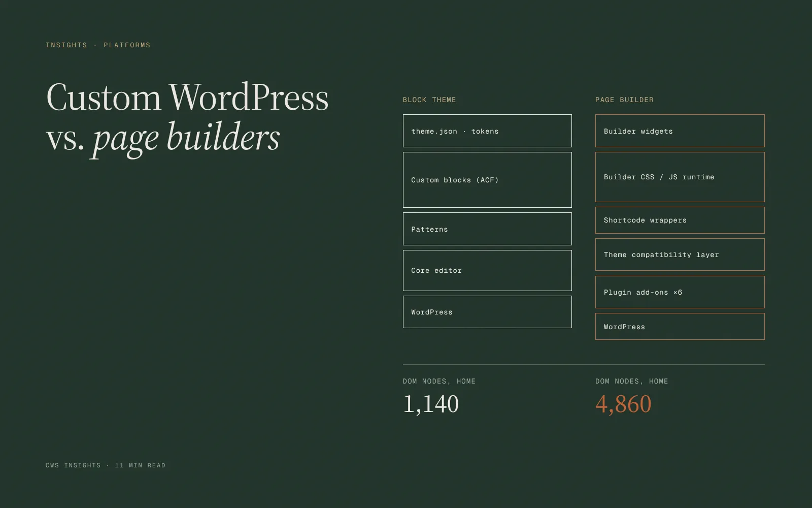The image size is (812, 508).
Task: Click the orange 4,860 DOM nodes value
Action: 623,404
